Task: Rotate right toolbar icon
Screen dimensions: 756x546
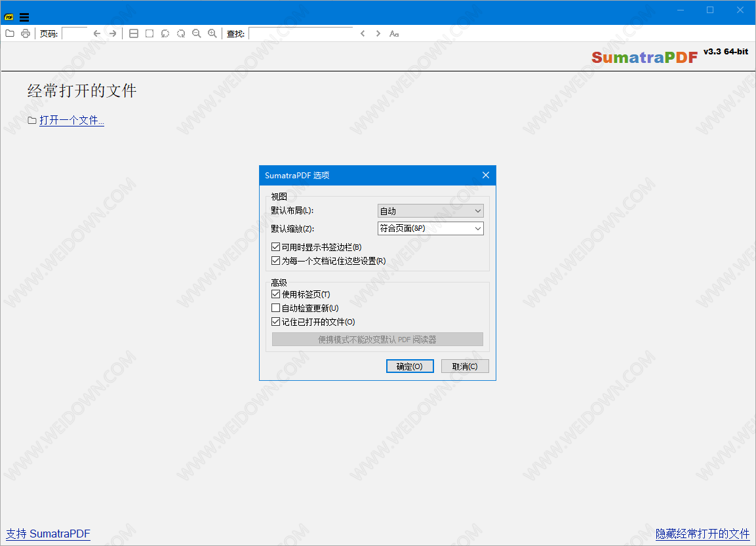Action: (x=181, y=33)
